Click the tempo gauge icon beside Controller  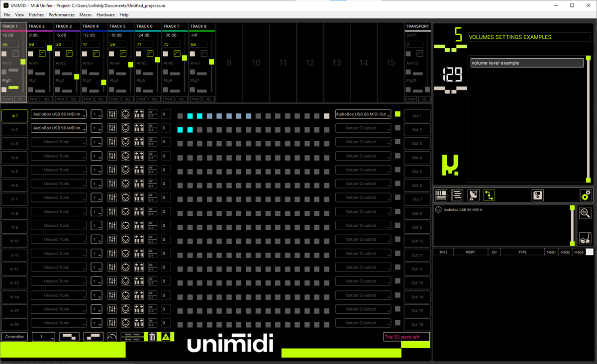point(112,337)
